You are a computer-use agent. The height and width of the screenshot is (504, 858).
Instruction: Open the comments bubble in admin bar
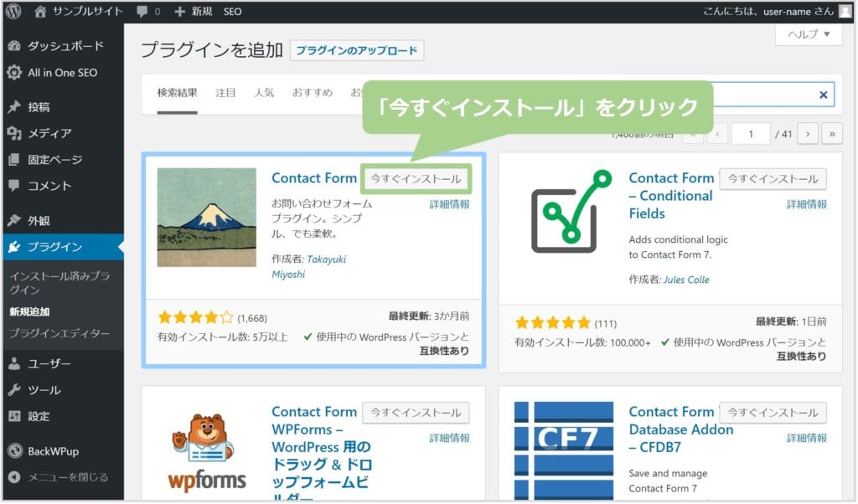coord(142,12)
